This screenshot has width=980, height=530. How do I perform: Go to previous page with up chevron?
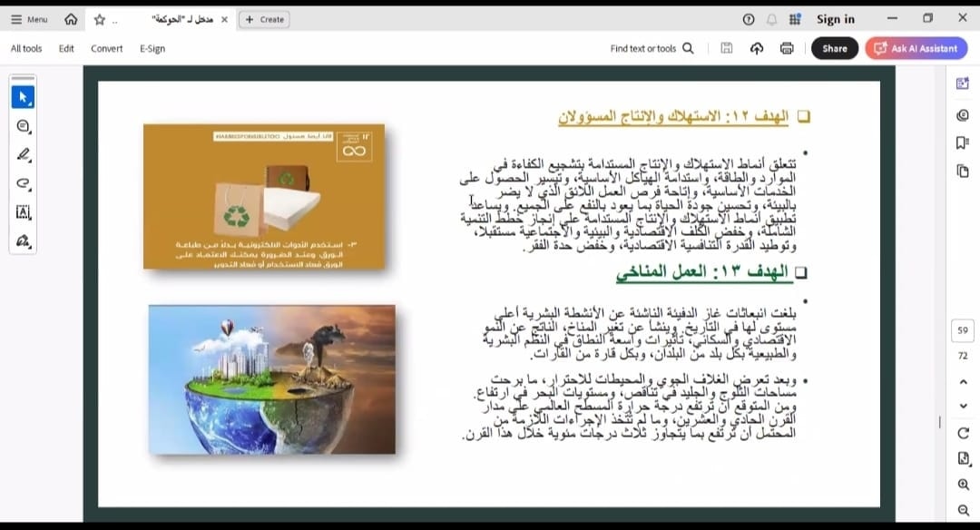(963, 381)
